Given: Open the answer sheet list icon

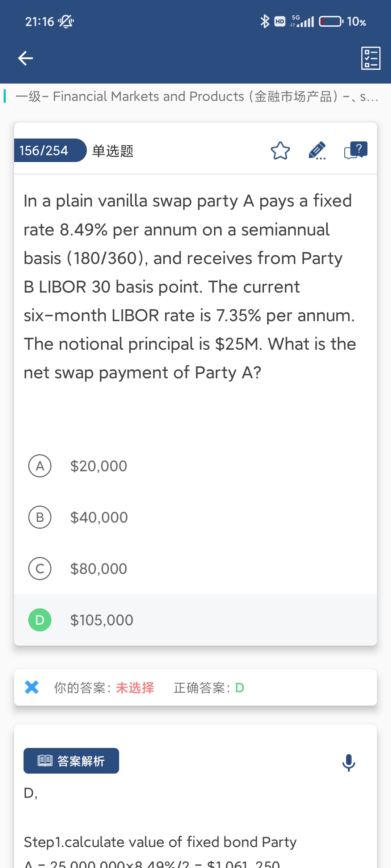Looking at the screenshot, I should coord(371,58).
